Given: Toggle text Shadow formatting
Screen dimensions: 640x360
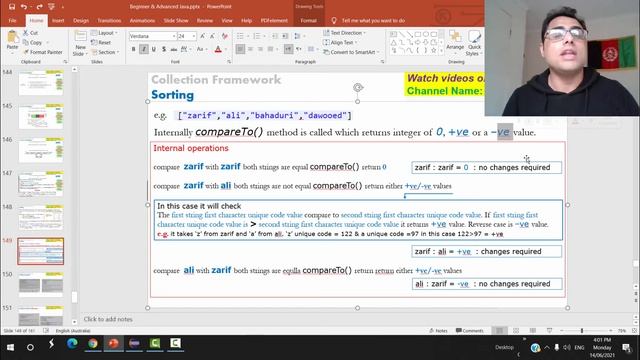Looking at the screenshot, I should coord(164,49).
